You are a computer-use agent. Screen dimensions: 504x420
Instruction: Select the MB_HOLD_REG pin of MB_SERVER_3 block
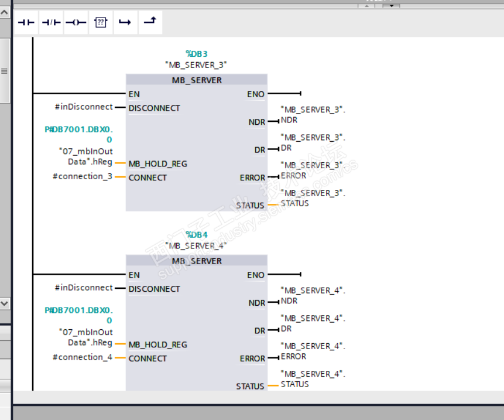point(158,164)
